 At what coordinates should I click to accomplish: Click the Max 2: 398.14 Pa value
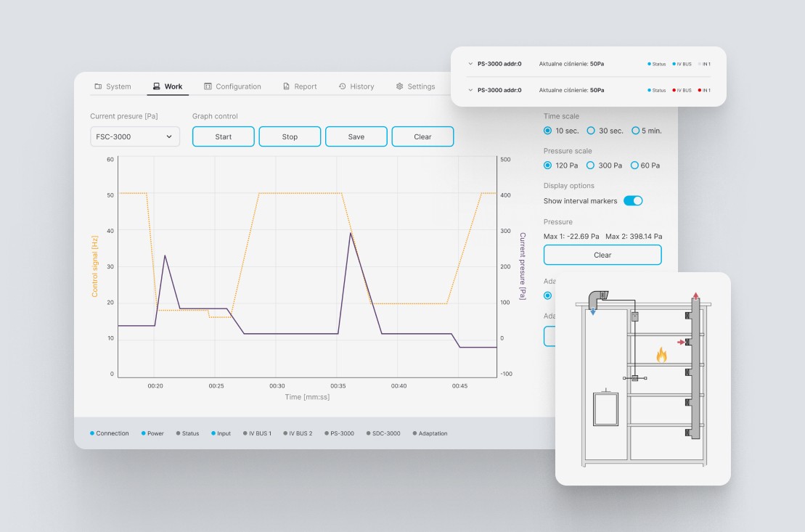click(x=634, y=236)
